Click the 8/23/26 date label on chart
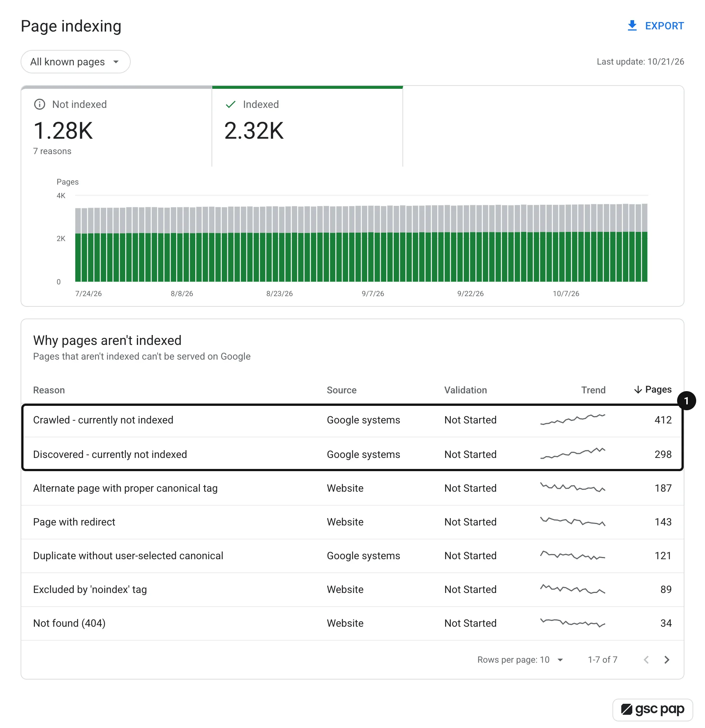The image size is (705, 728). click(x=279, y=294)
